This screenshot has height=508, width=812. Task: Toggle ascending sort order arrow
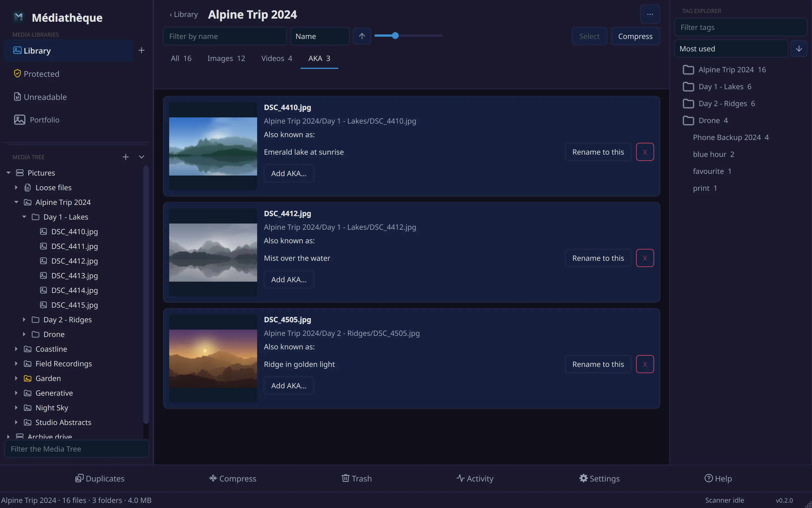pyautogui.click(x=362, y=36)
